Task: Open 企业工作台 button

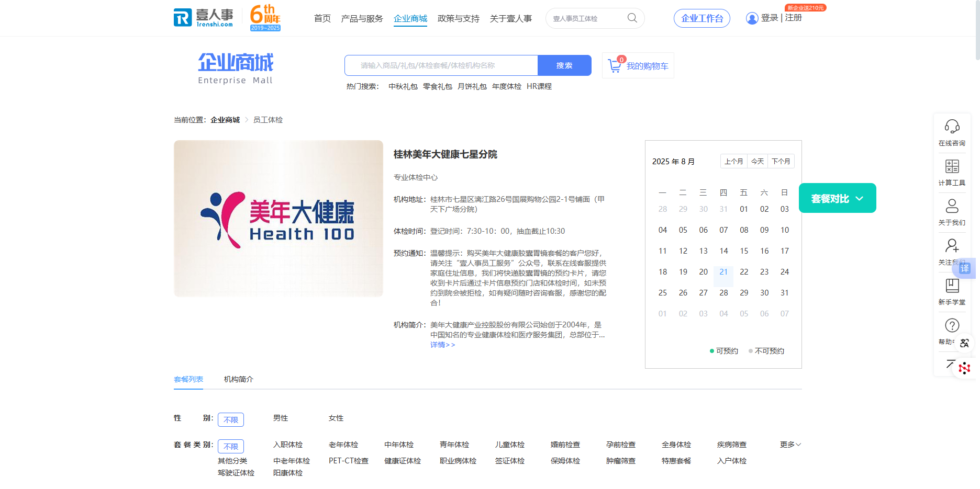Action: click(702, 18)
